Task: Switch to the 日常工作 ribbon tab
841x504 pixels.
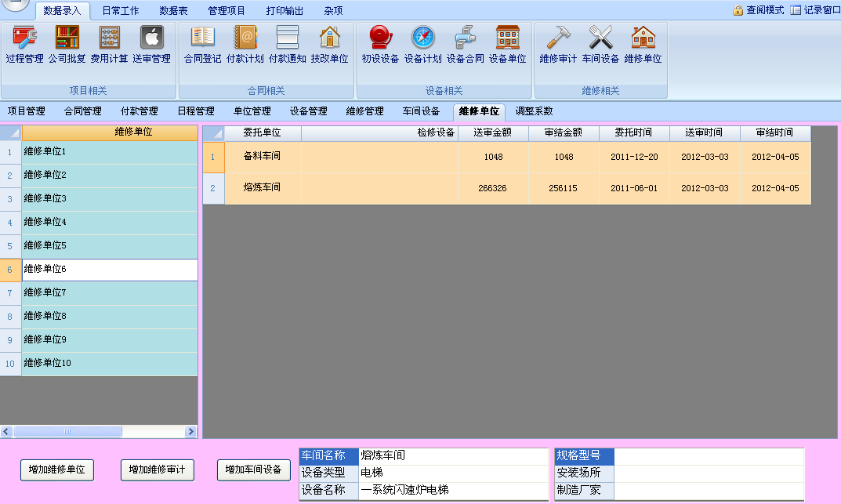Action: tap(121, 11)
